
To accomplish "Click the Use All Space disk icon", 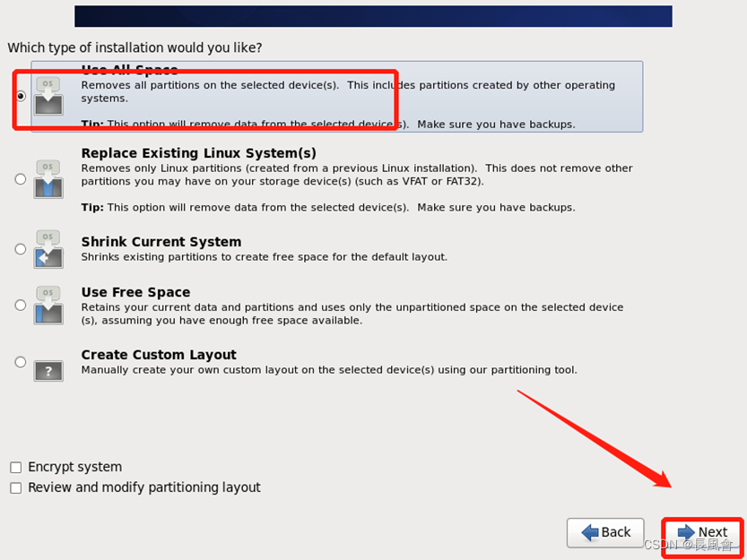I will [48, 96].
